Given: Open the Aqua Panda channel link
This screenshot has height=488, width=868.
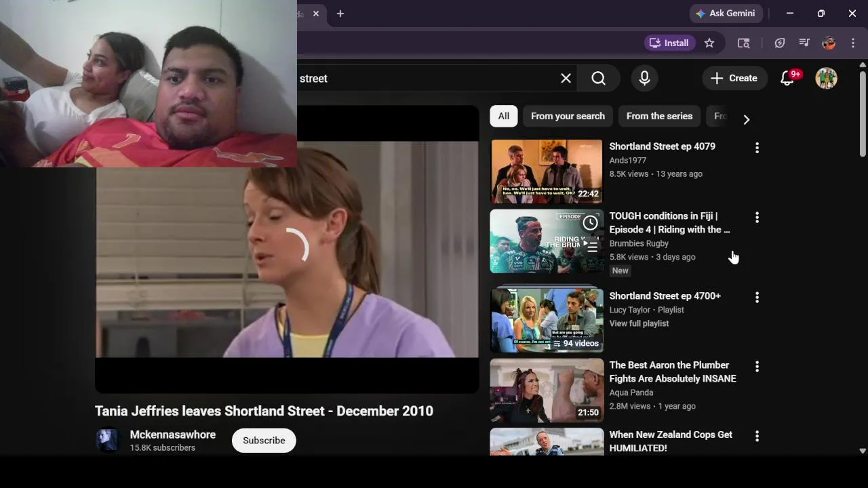Looking at the screenshot, I should click(x=631, y=392).
